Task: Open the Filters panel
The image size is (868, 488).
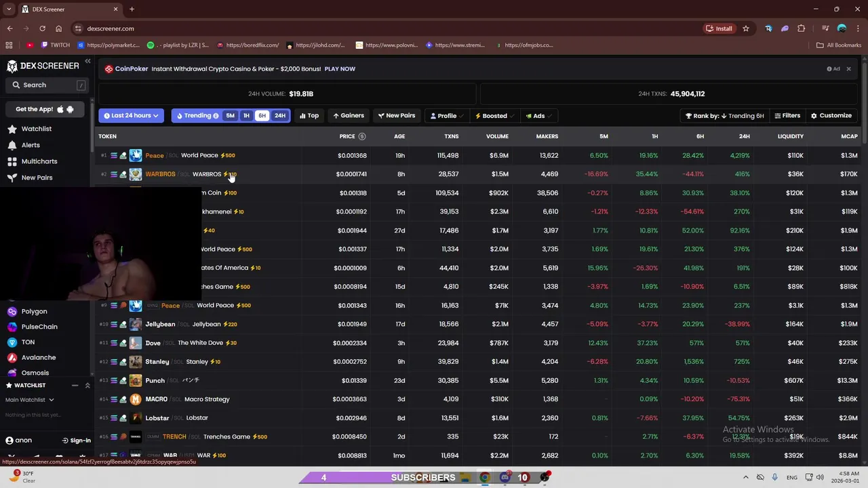Action: (x=787, y=116)
